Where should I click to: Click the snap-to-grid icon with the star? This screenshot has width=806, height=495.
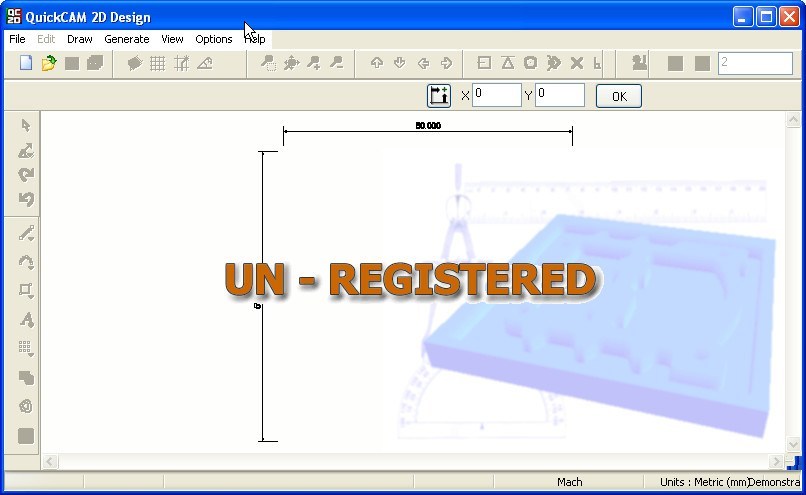(181, 63)
